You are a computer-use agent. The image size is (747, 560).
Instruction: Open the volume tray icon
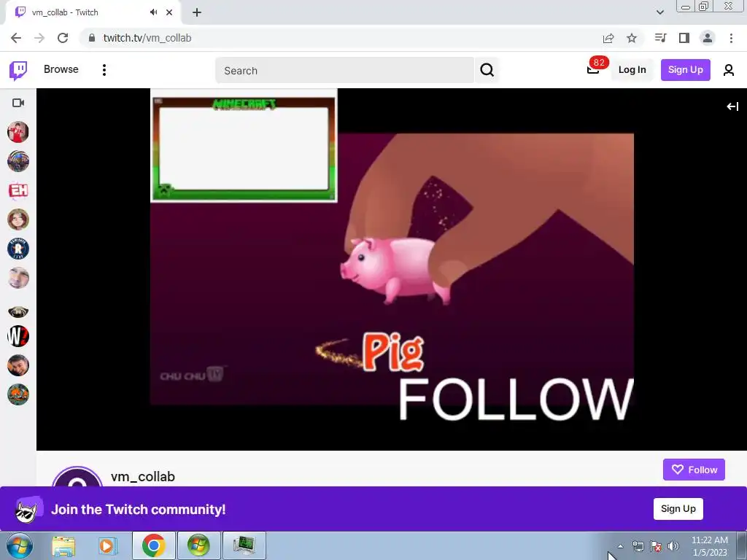tap(673, 546)
